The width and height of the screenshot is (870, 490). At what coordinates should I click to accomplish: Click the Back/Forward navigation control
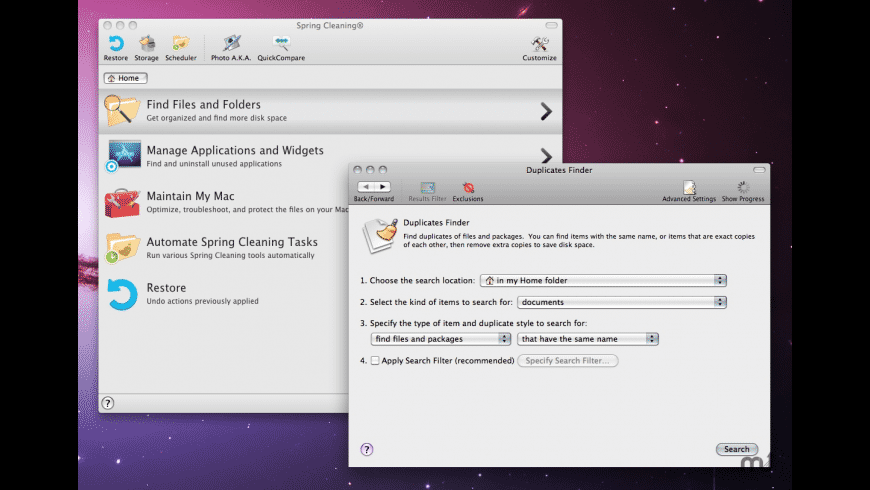[373, 187]
